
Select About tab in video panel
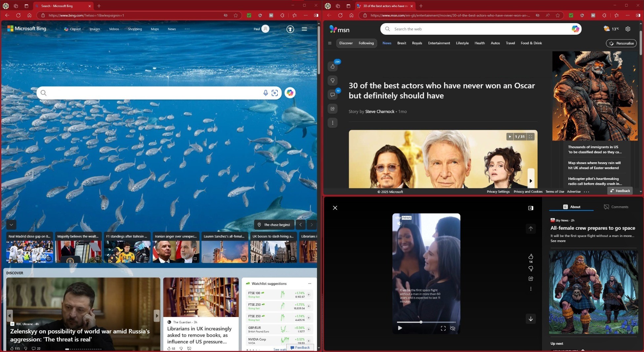tap(572, 207)
